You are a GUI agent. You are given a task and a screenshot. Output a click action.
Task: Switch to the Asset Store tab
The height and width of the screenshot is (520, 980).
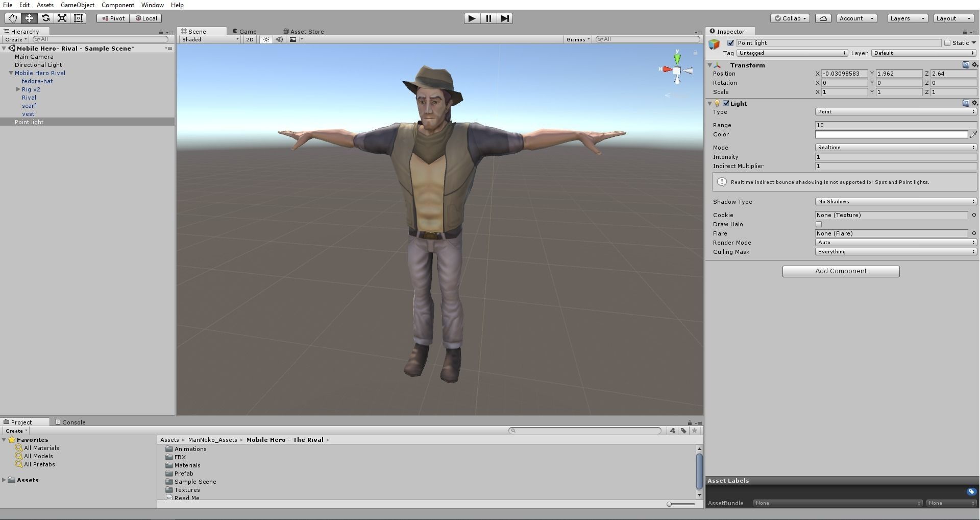pyautogui.click(x=304, y=32)
